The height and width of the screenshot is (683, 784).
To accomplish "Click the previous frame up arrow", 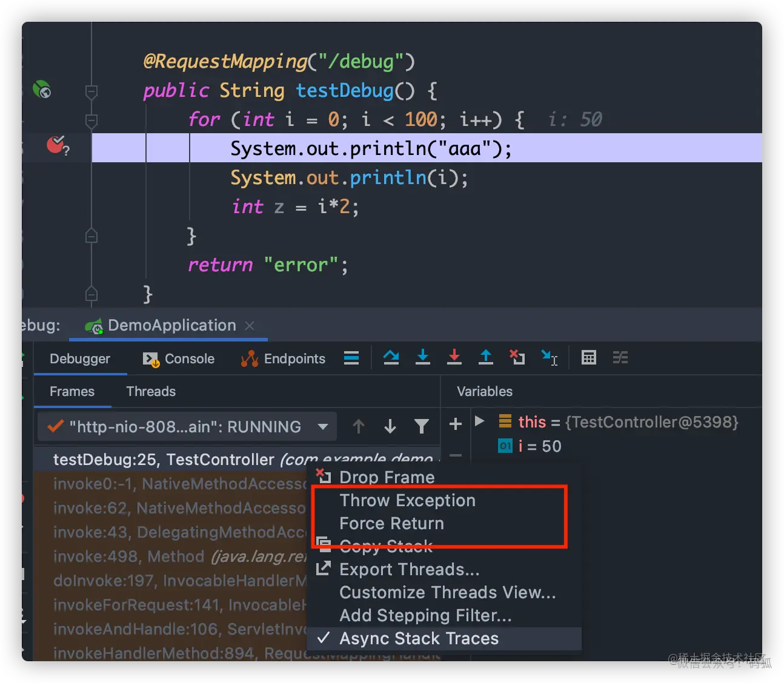I will coord(359,427).
